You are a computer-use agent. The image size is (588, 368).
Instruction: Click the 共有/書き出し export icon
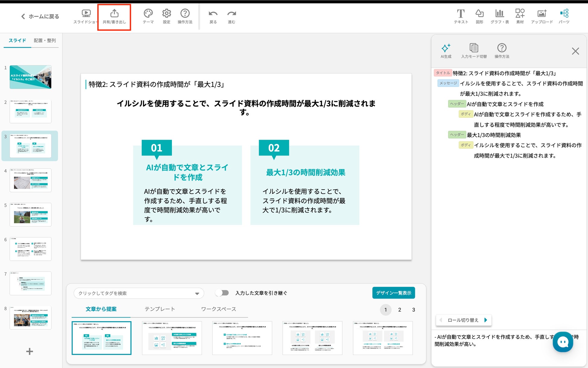pyautogui.click(x=114, y=14)
